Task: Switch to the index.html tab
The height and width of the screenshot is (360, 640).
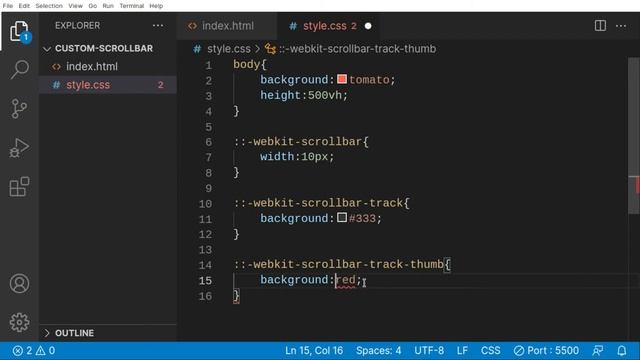Action: (x=227, y=26)
